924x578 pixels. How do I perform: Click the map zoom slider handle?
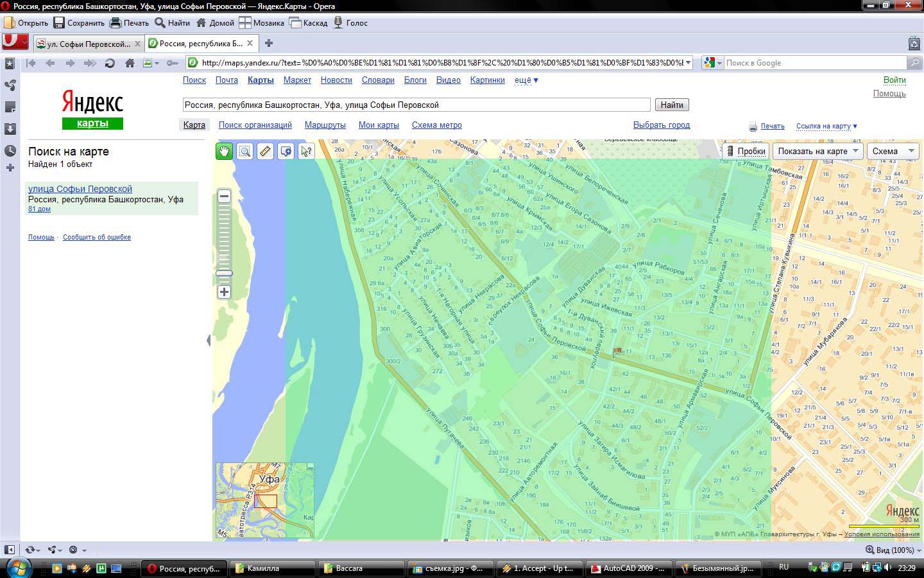(224, 274)
